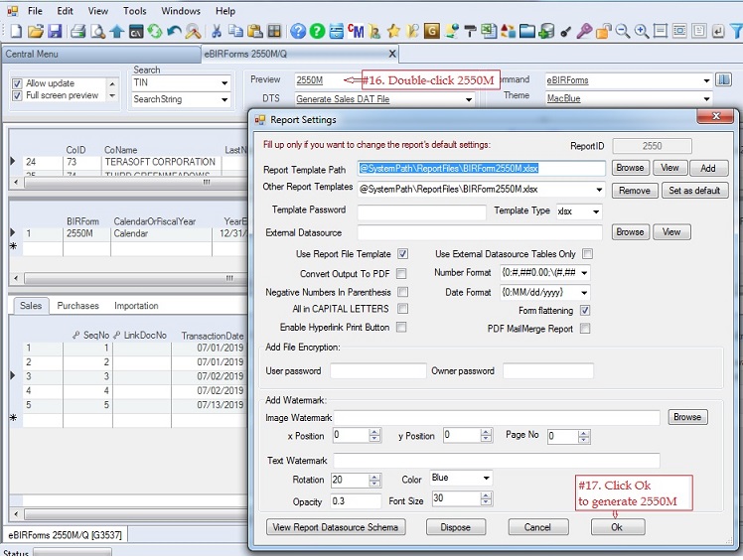The image size is (743, 560).
Task: Toggle the Full screen preview checkbox
Action: [x=17, y=95]
